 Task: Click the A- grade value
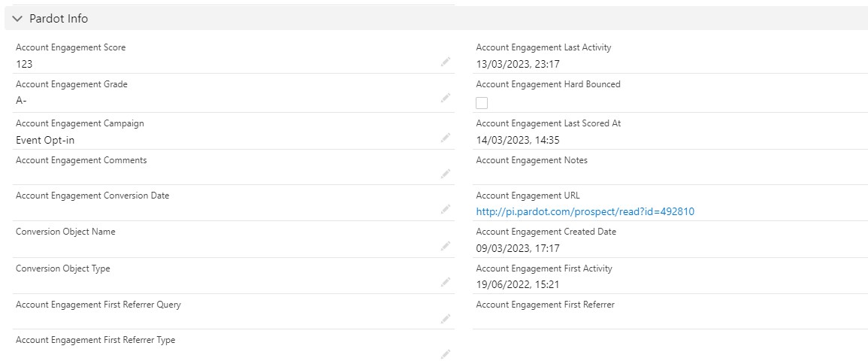(21, 100)
